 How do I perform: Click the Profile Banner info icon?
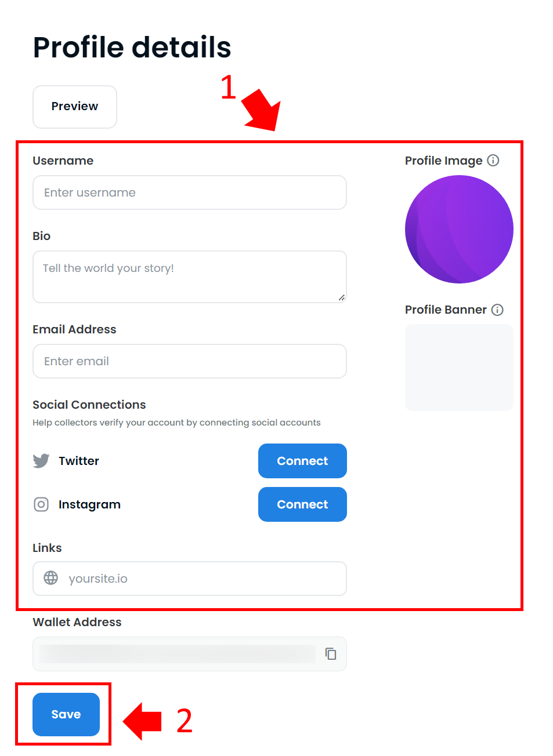[497, 310]
